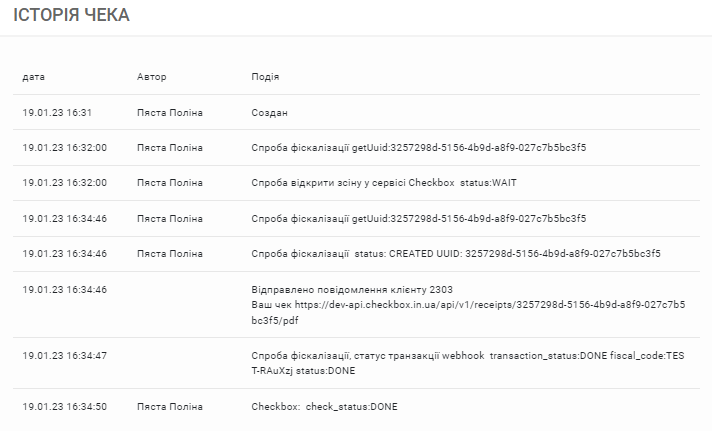Click timestamp of the status:WAIT row
This screenshot has height=431, width=712.
[64, 183]
